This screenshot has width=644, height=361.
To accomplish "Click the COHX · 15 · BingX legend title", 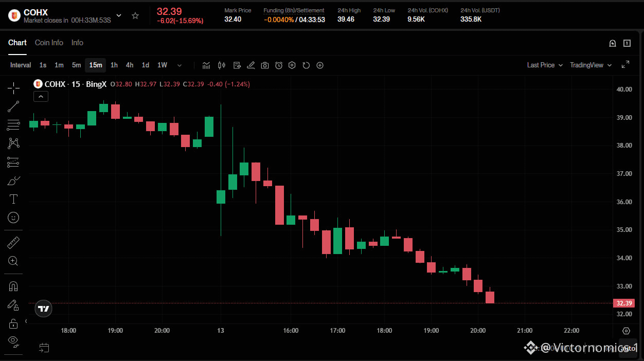I will click(75, 84).
